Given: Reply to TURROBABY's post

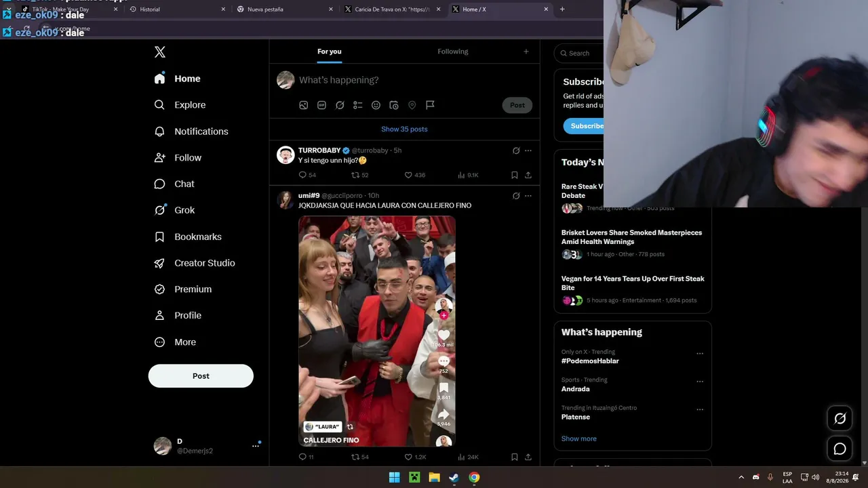Looking at the screenshot, I should click(x=307, y=175).
